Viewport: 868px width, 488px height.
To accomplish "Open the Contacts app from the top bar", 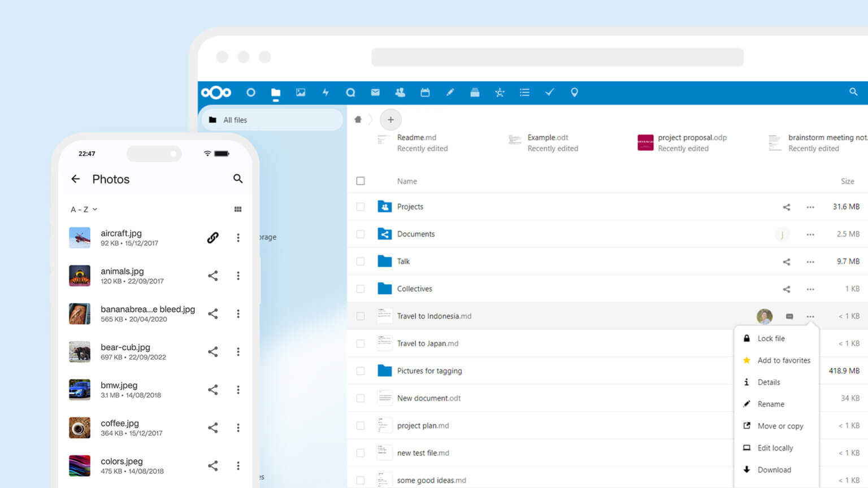I will [400, 92].
